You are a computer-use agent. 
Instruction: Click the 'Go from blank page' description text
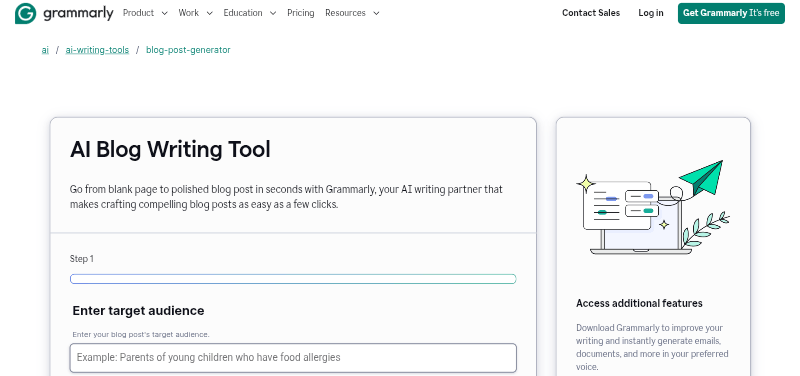coord(286,197)
